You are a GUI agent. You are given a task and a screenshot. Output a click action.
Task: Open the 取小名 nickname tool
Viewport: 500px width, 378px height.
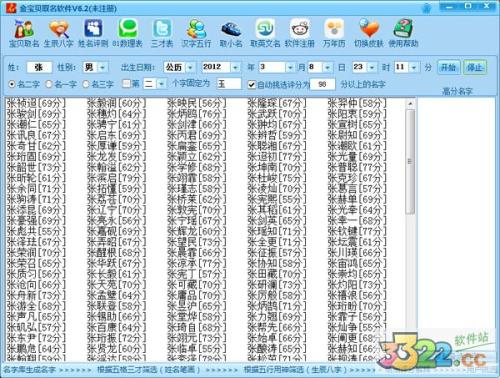click(231, 33)
